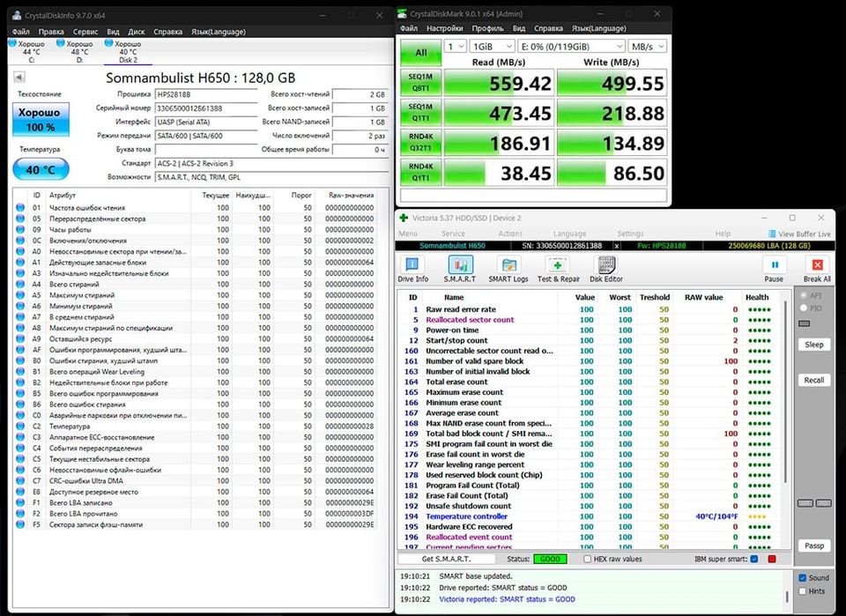Run all benchmarks with the All button

(x=421, y=53)
